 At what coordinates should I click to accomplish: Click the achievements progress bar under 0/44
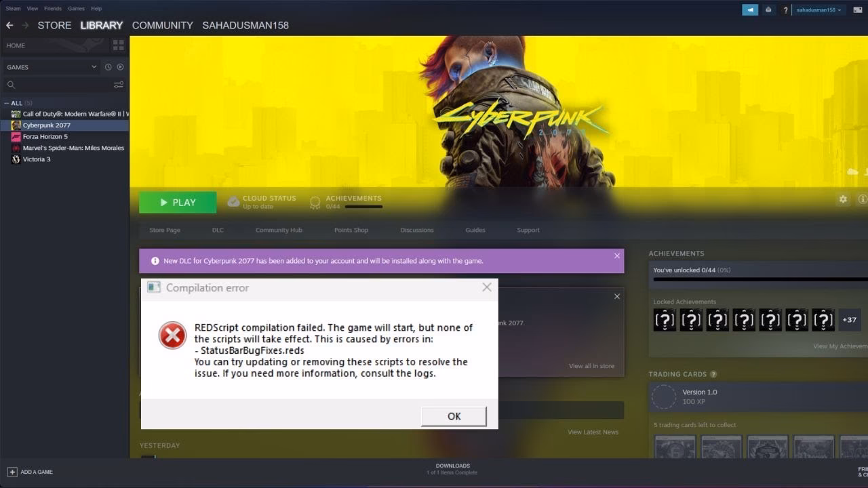[x=363, y=207]
